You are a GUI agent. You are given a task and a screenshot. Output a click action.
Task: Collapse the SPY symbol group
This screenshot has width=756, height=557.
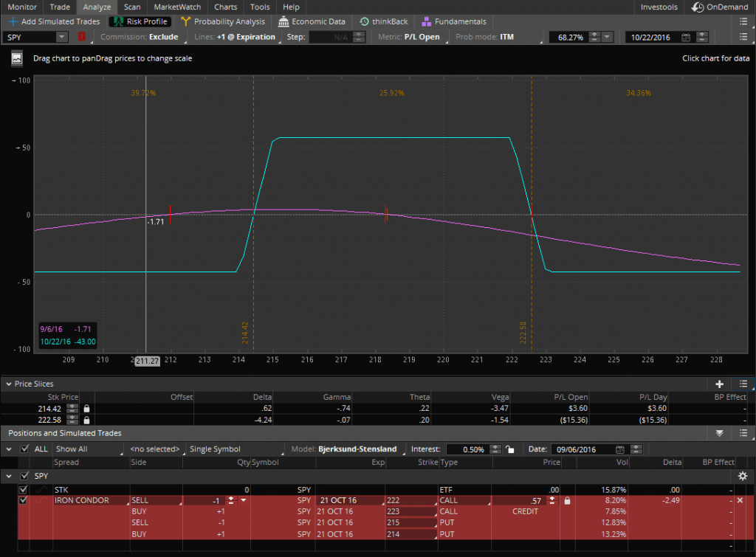pyautogui.click(x=9, y=476)
